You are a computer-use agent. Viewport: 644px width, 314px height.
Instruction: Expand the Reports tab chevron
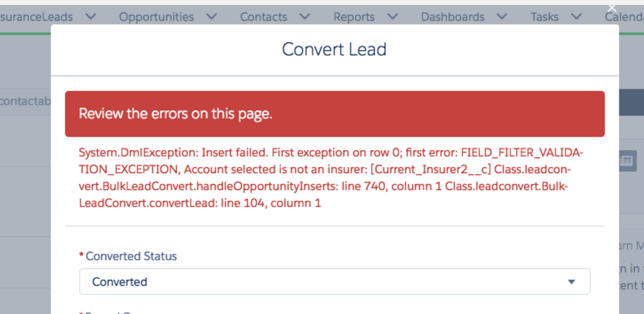[392, 16]
